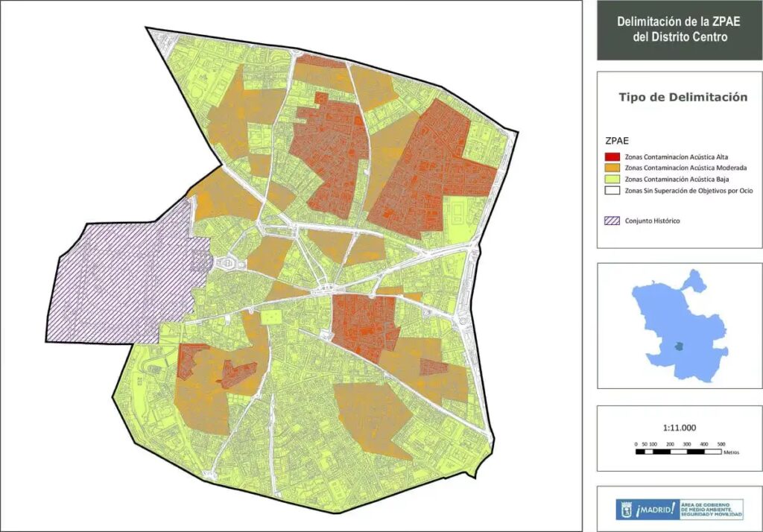Click 'Zonas Contaminación Acústica Alta' legend text
The width and height of the screenshot is (763, 532).
point(676,156)
